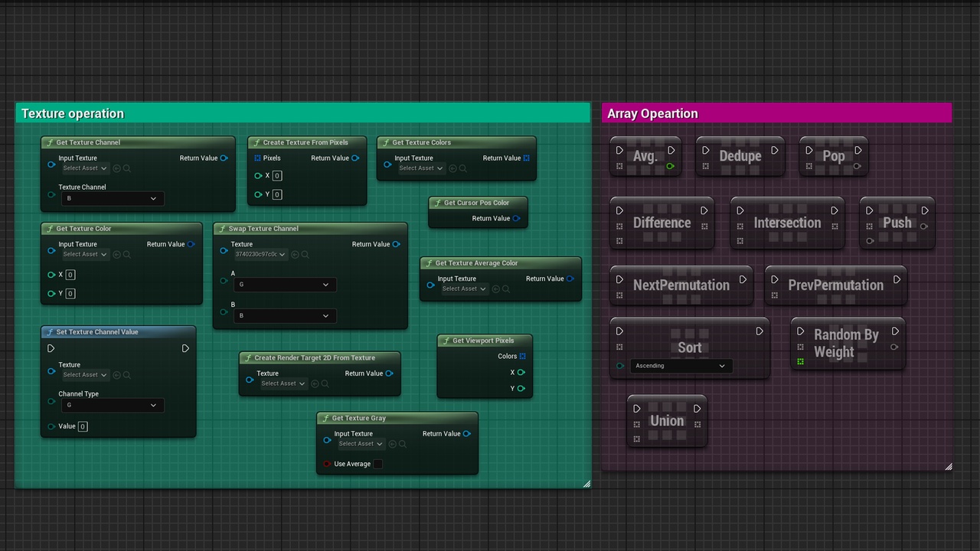Click X output pin on Get Viewport Pixels
This screenshot has height=551, width=980.
(521, 373)
